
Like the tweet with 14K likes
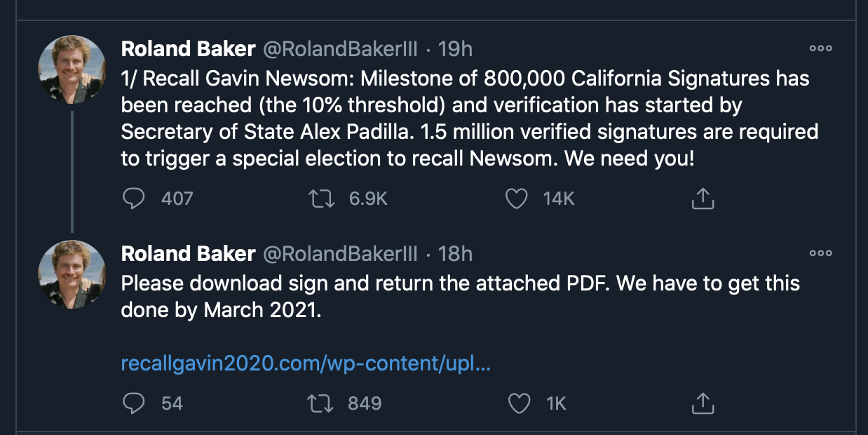pos(517,199)
